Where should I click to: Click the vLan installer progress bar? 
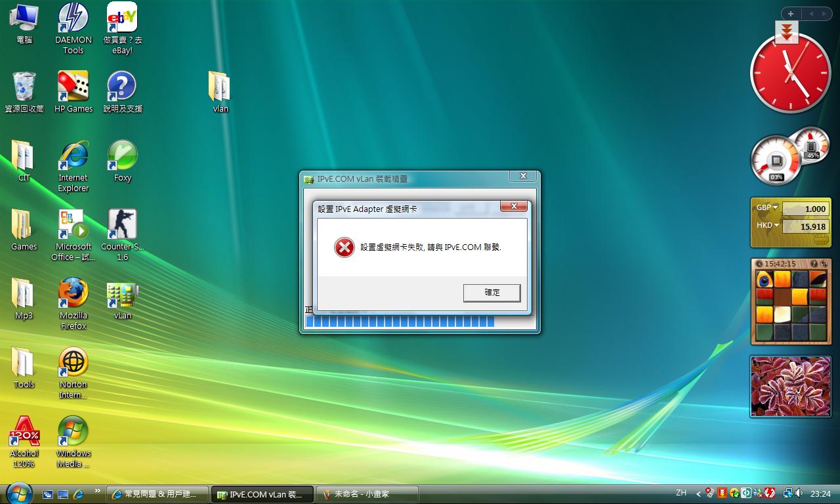click(x=400, y=322)
